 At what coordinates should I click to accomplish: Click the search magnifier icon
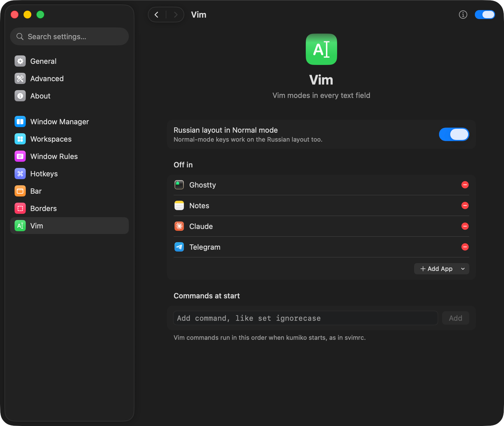point(20,37)
